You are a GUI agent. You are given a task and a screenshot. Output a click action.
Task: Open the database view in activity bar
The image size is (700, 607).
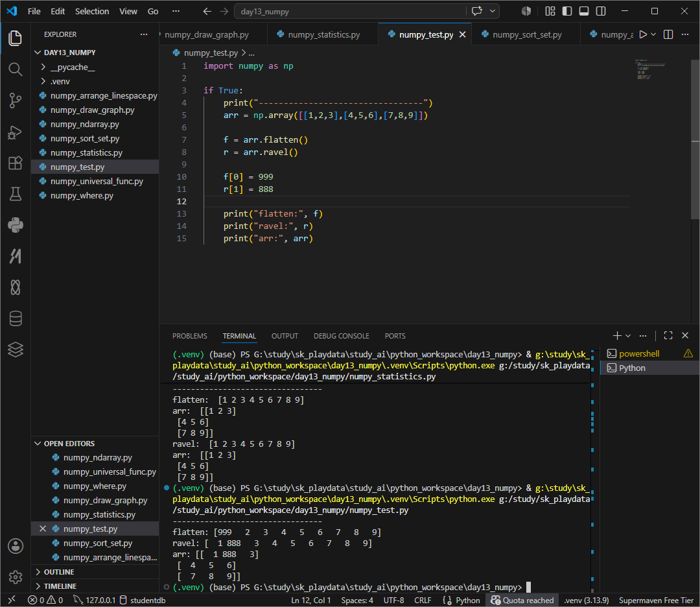(x=15, y=318)
